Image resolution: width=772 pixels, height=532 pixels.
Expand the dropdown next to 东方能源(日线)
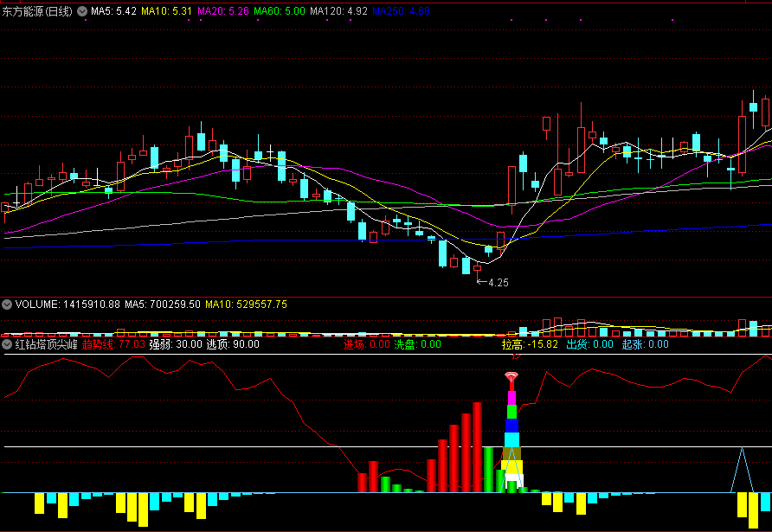point(83,11)
